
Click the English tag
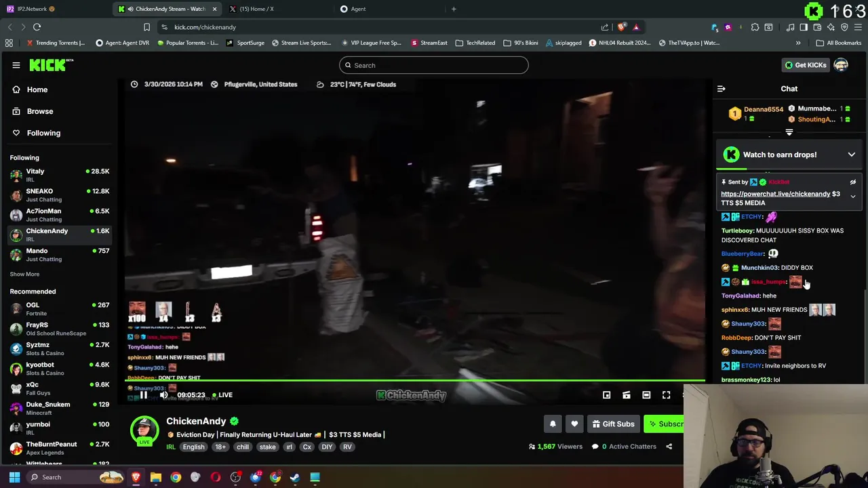click(x=193, y=447)
